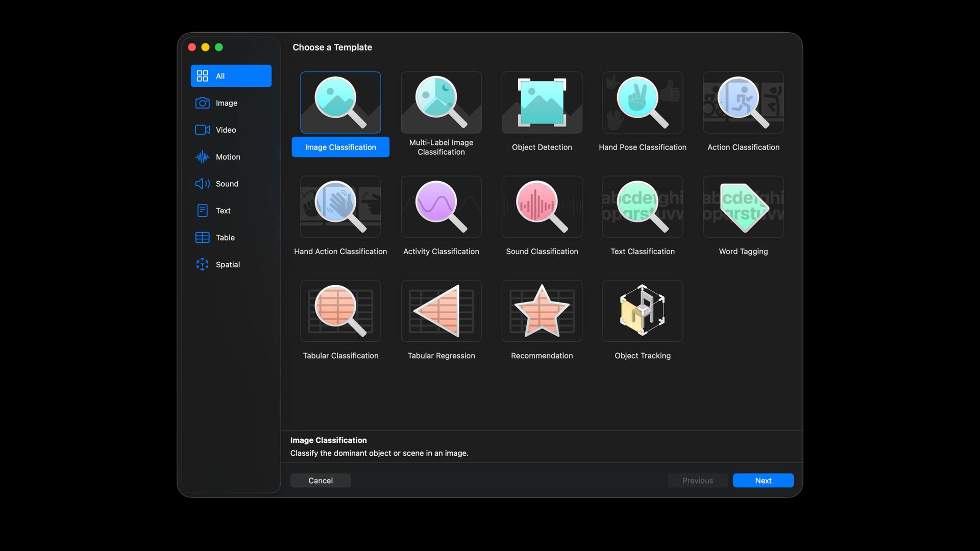Select Hand Action Classification template
Viewport: 980px width, 551px height.
pyautogui.click(x=340, y=207)
